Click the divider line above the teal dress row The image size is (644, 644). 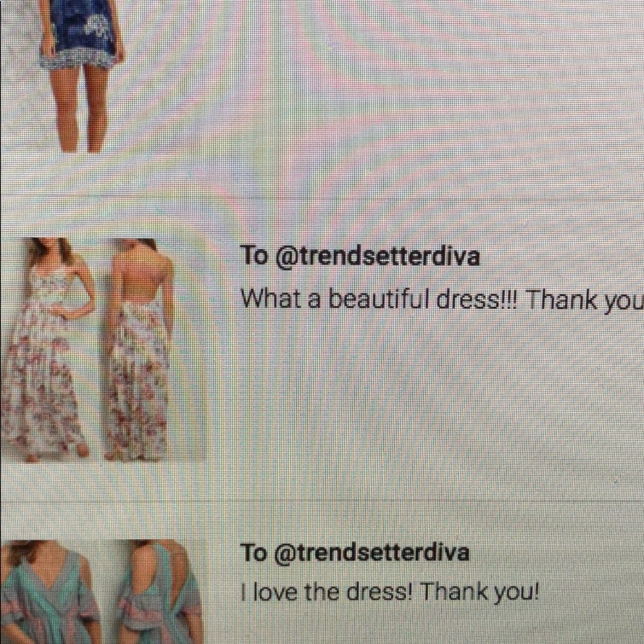click(x=322, y=502)
